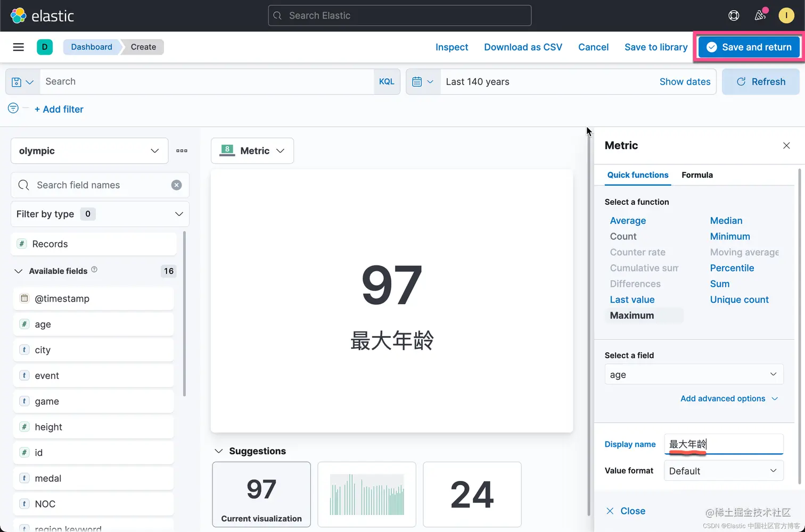Collapse the Available fields section
805x532 pixels.
tap(18, 271)
